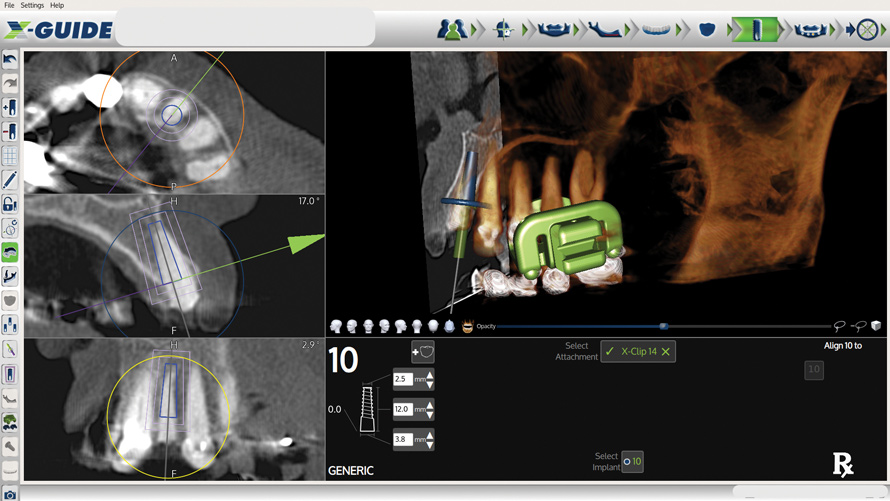Image resolution: width=890 pixels, height=501 pixels.
Task: Increase the 3.8 mm diameter value
Action: pyautogui.click(x=430, y=434)
